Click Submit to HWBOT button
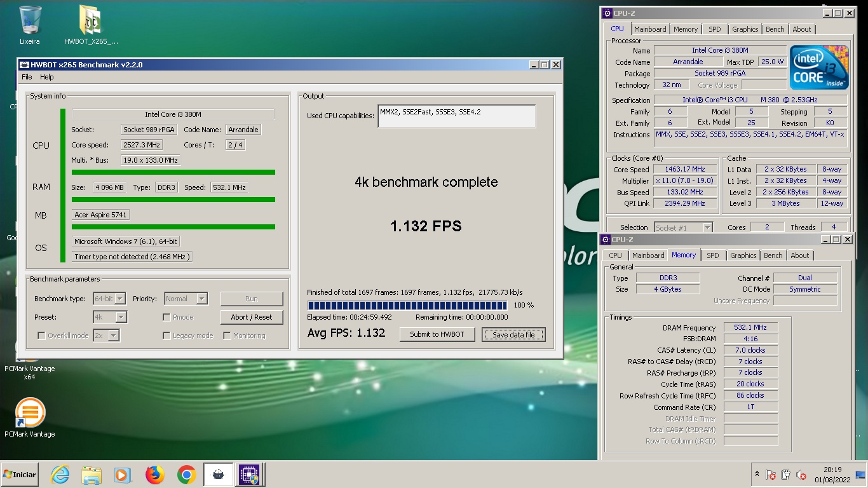The width and height of the screenshot is (868, 488). tap(437, 334)
